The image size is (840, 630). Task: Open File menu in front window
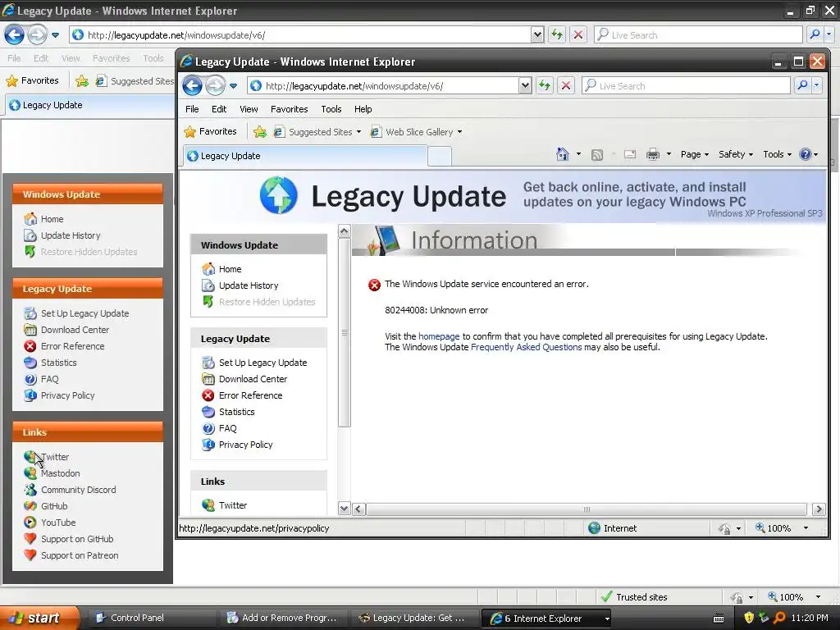(192, 109)
